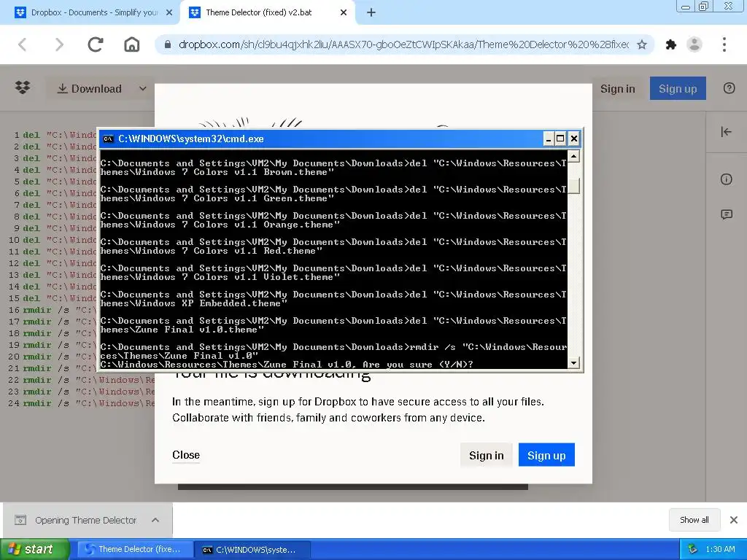Click Sign up in the Dropbox header
Viewport: 747px width, 560px height.
pos(678,88)
